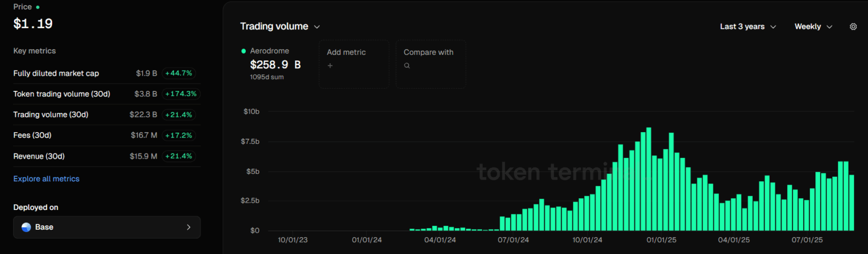Select the Token trading volume (30d) row
The width and height of the screenshot is (868, 254).
107,94
